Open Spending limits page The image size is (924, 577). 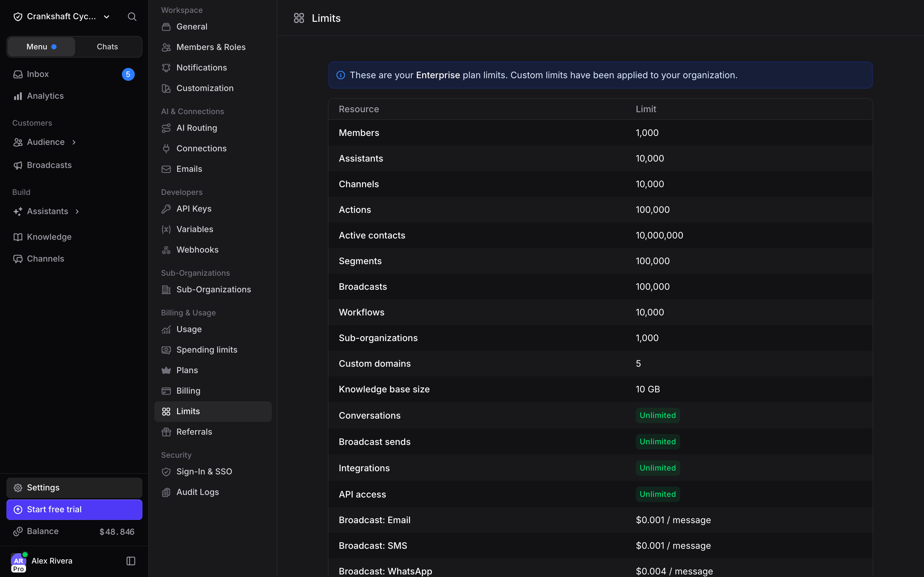[x=213, y=349]
